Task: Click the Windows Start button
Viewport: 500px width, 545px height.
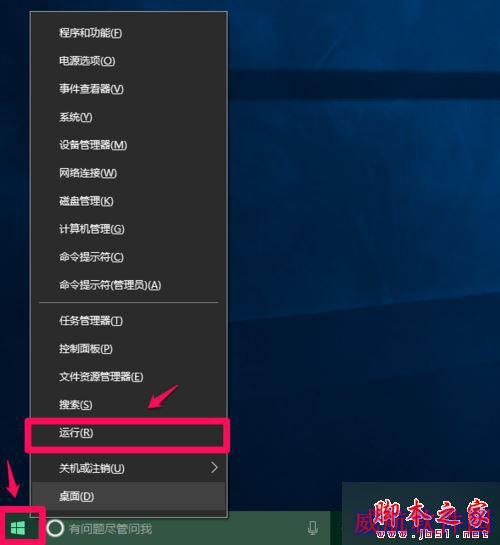Action: click(x=18, y=528)
